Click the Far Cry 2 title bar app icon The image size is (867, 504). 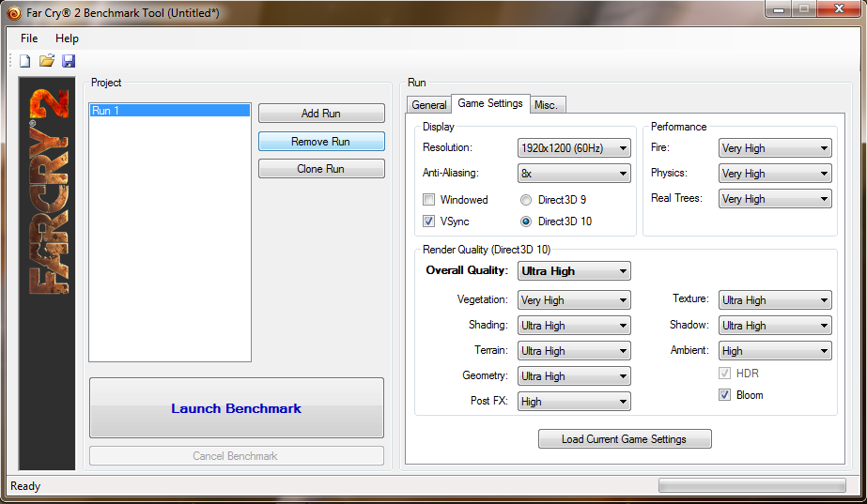pyautogui.click(x=14, y=12)
